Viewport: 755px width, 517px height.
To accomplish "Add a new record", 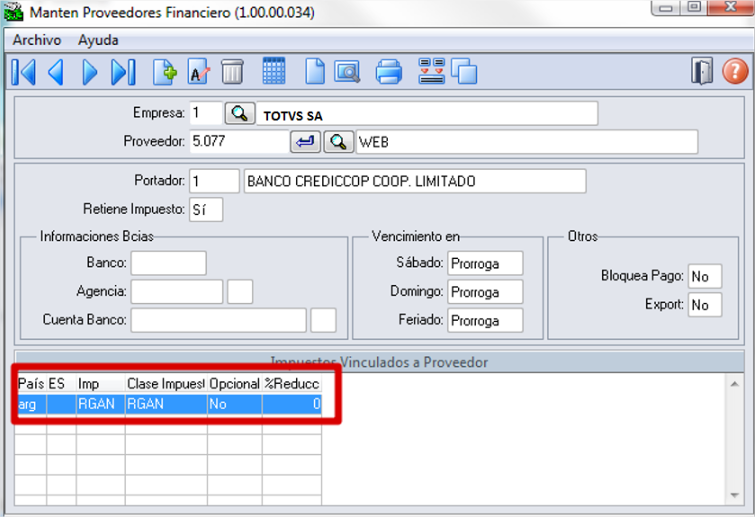I will 165,72.
